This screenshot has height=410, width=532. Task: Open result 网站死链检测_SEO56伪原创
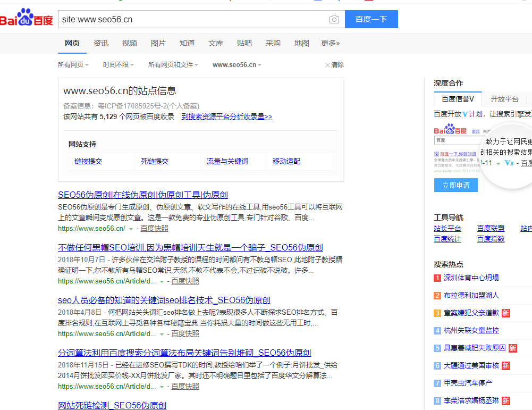click(x=112, y=405)
